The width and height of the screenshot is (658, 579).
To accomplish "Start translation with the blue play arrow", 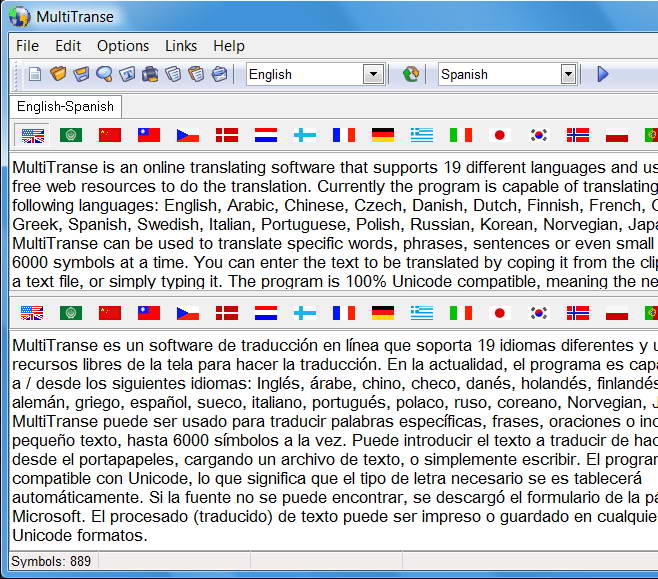I will [x=603, y=74].
